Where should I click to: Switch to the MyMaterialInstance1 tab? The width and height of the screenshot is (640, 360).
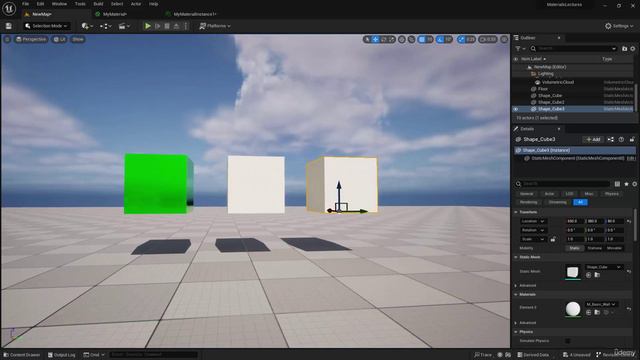(194, 14)
